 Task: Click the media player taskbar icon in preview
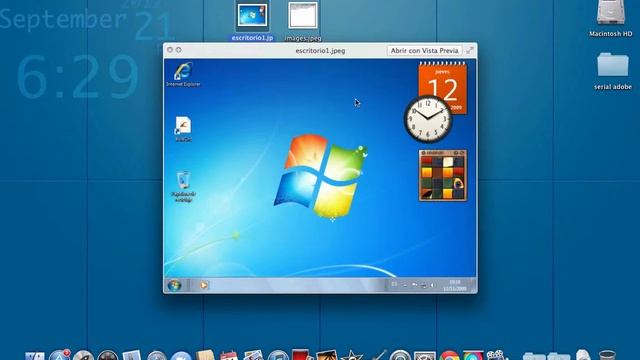tap(203, 285)
